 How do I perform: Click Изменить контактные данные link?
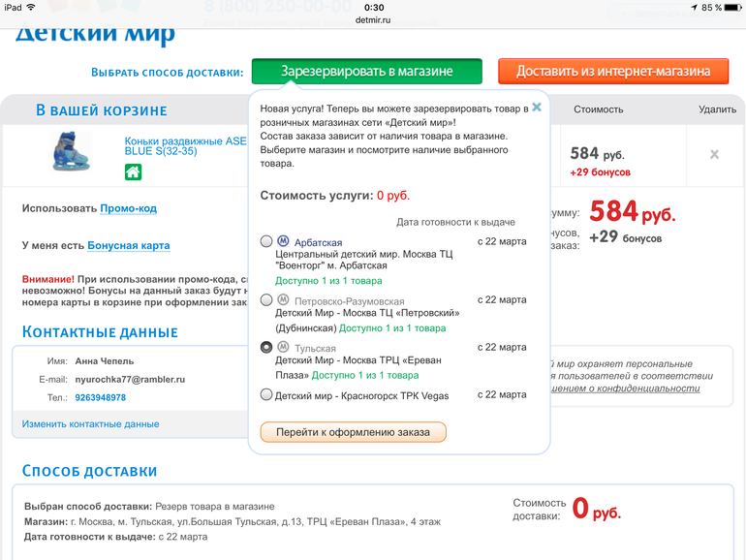tap(91, 424)
